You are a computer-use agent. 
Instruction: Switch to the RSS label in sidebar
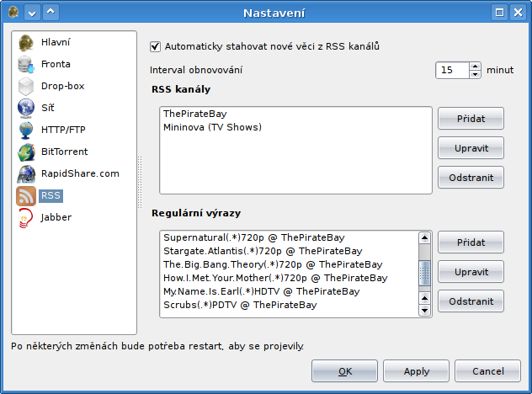click(x=51, y=195)
